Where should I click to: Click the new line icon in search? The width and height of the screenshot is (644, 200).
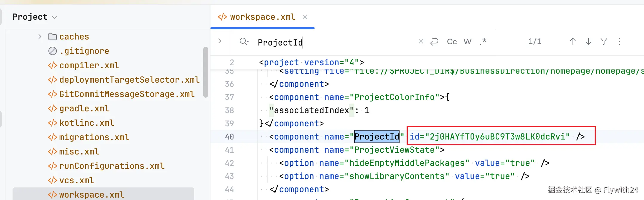[x=434, y=41]
